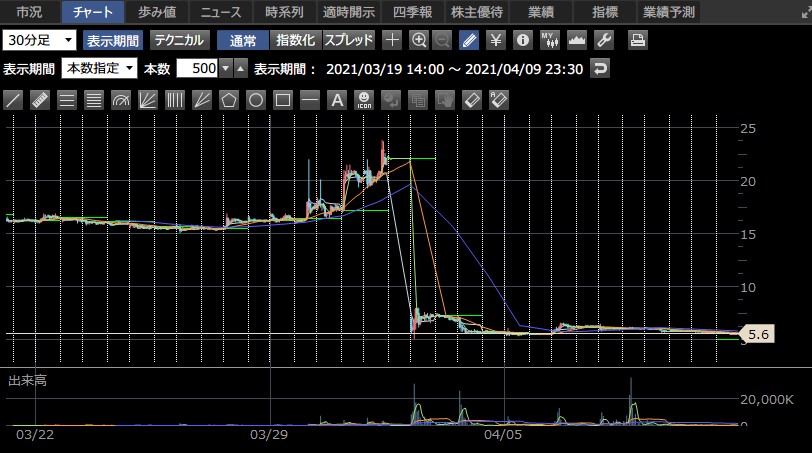
Task: Click the 04/05 date axis label
Action: coord(503,434)
